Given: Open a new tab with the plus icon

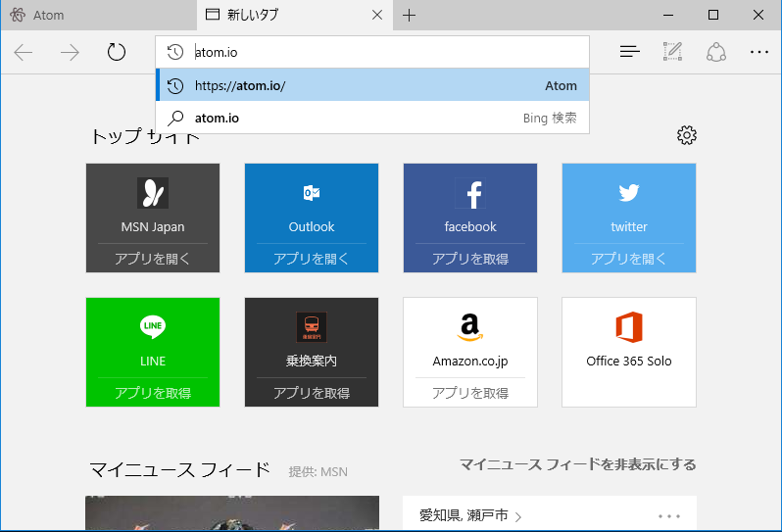Looking at the screenshot, I should (409, 15).
